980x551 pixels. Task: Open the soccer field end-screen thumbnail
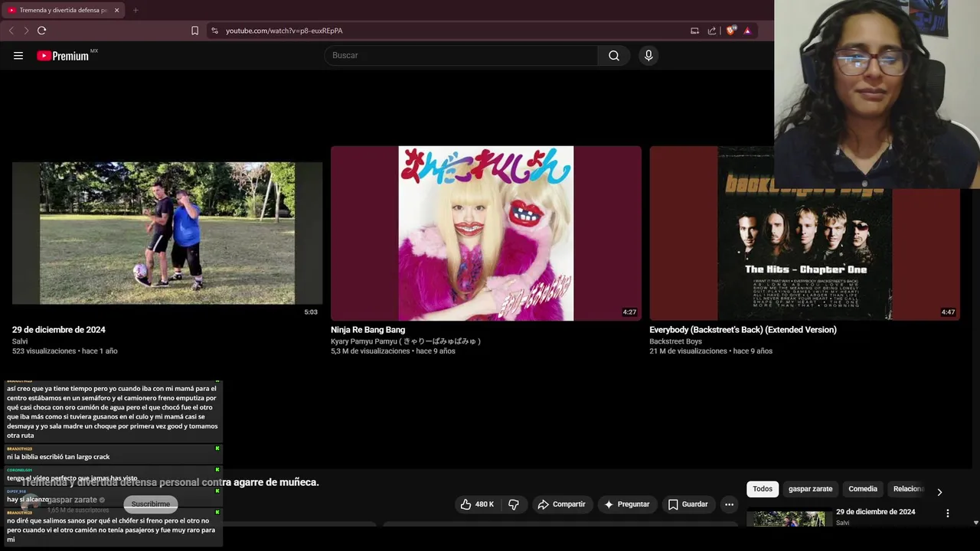tap(167, 233)
